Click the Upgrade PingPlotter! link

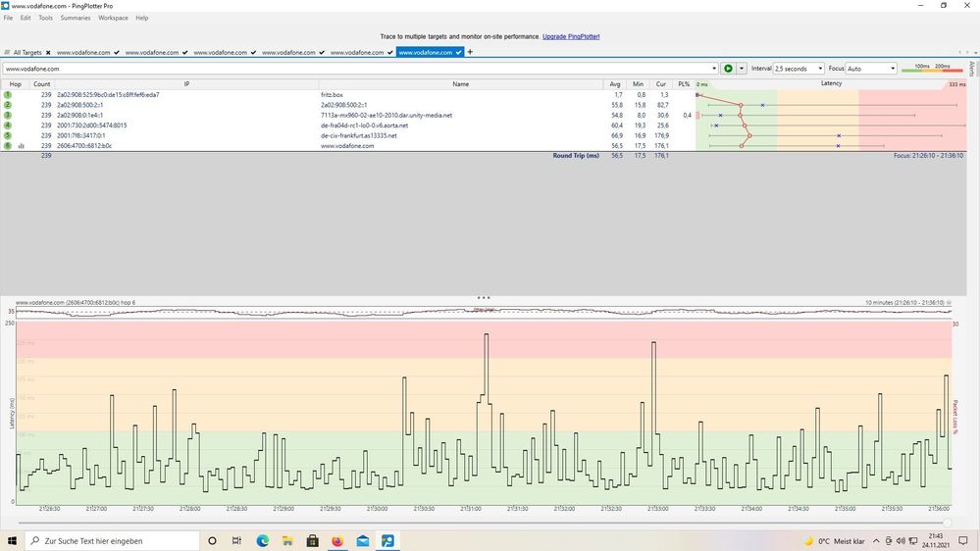[571, 36]
